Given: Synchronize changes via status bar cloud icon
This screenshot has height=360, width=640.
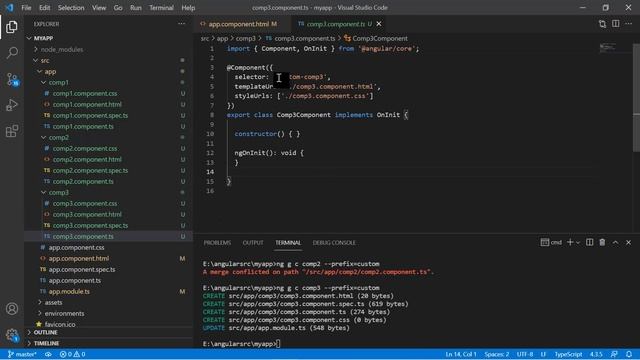Looking at the screenshot, I should pyautogui.click(x=48, y=354).
